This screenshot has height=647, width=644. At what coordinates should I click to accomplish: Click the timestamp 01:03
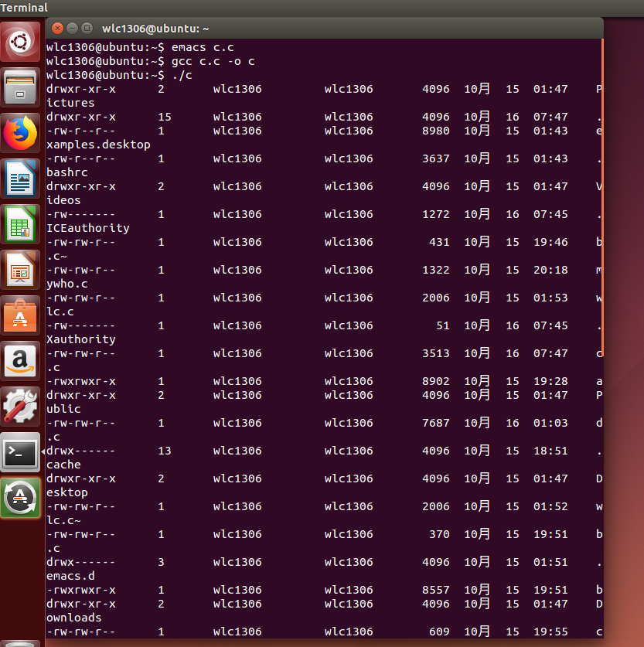click(x=550, y=424)
